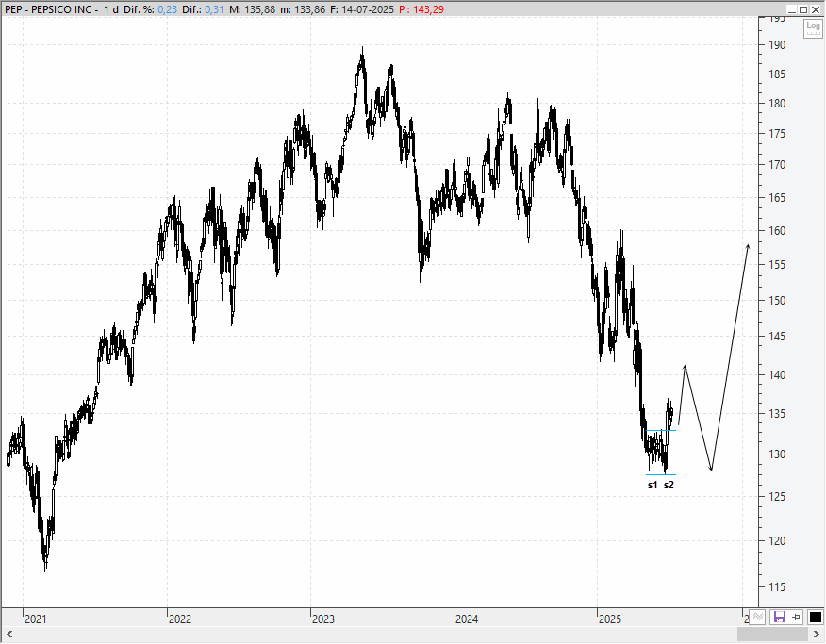826x644 pixels.
Task: Click the 180 price axis label
Action: tap(777, 104)
